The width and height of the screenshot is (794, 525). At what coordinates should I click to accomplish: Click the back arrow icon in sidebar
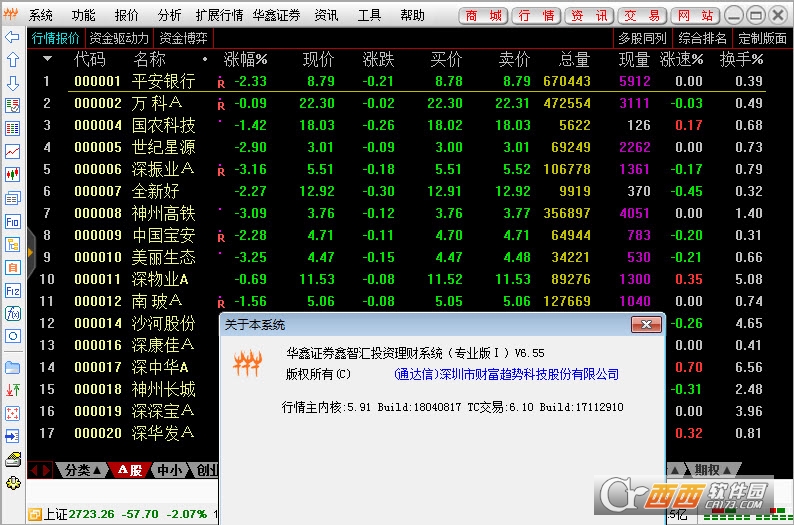(x=12, y=37)
